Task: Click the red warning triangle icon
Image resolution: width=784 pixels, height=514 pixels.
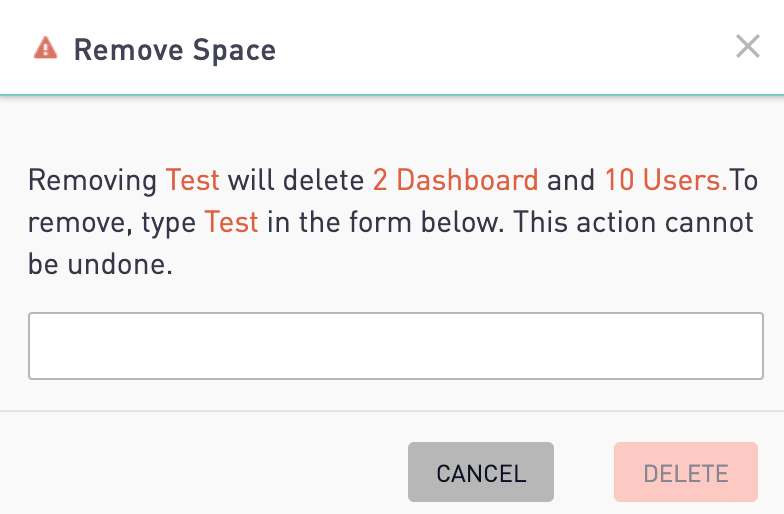Action: click(45, 48)
